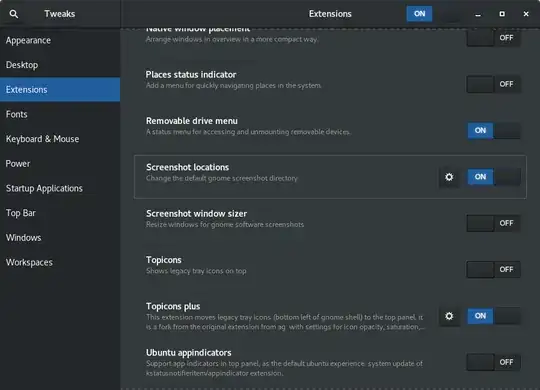Screen dimensions: 540x390
Task: Select Extensions in the sidebar
Action: point(60,90)
